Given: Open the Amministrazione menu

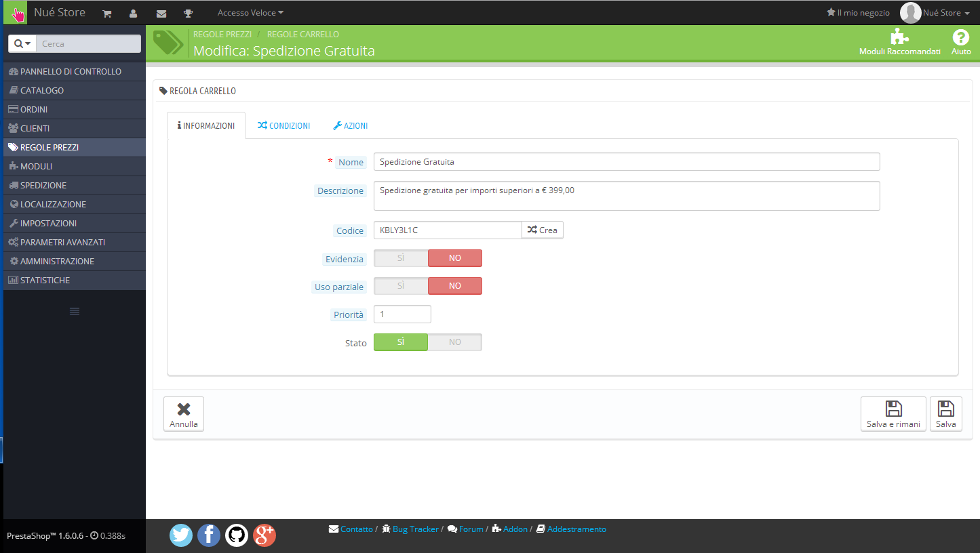Looking at the screenshot, I should coord(75,261).
